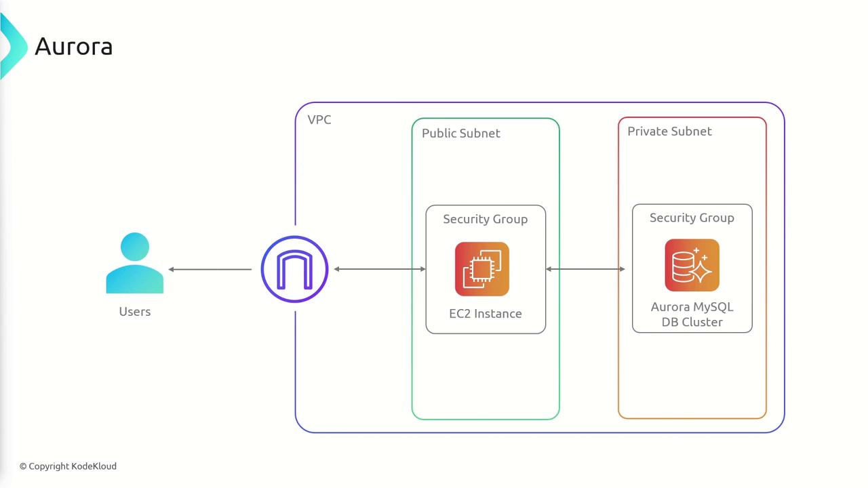
Task: Select the Aurora database cluster icon
Action: 692,265
